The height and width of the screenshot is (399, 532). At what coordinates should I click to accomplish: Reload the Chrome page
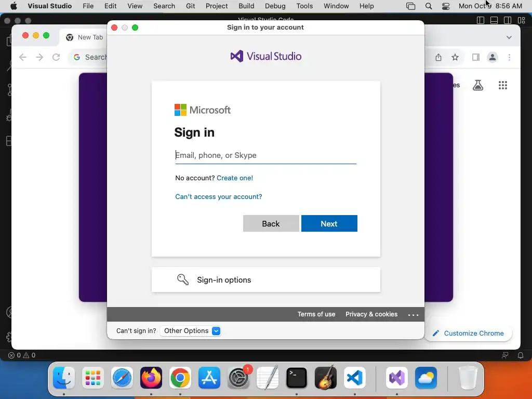point(56,57)
